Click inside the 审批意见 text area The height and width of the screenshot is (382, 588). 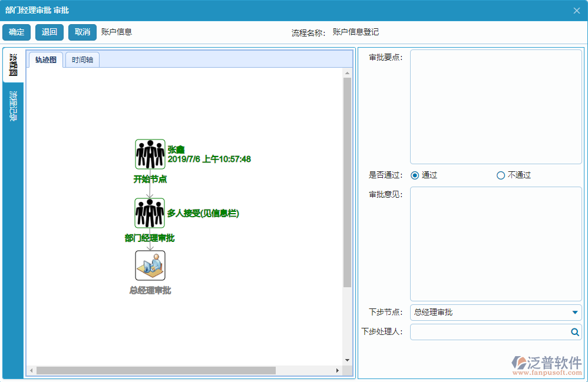[495, 244]
